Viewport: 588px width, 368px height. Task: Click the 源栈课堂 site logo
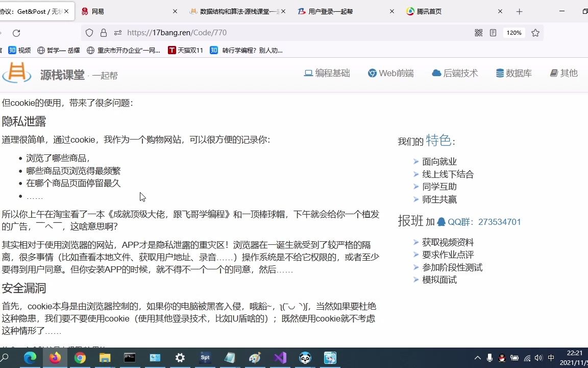pyautogui.click(x=17, y=74)
